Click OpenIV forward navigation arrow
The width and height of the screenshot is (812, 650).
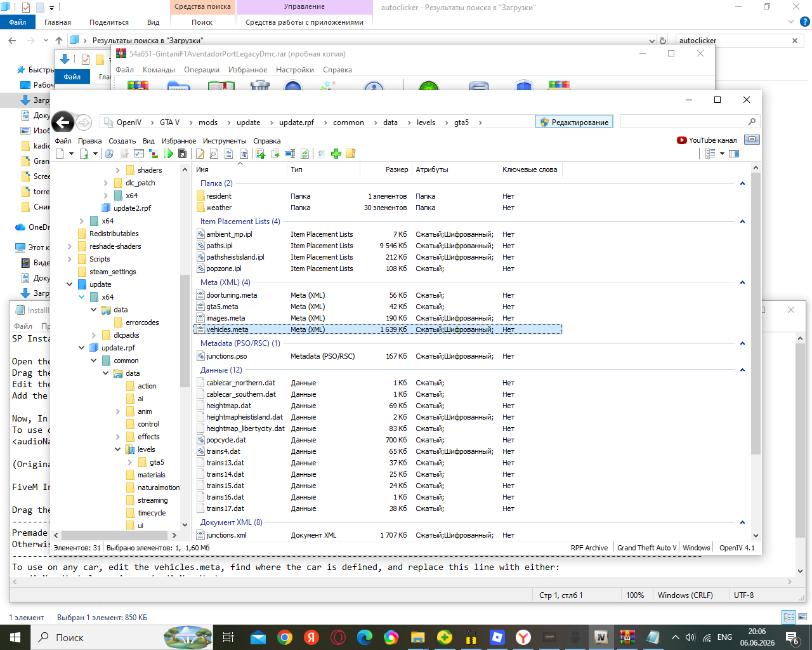pos(84,123)
